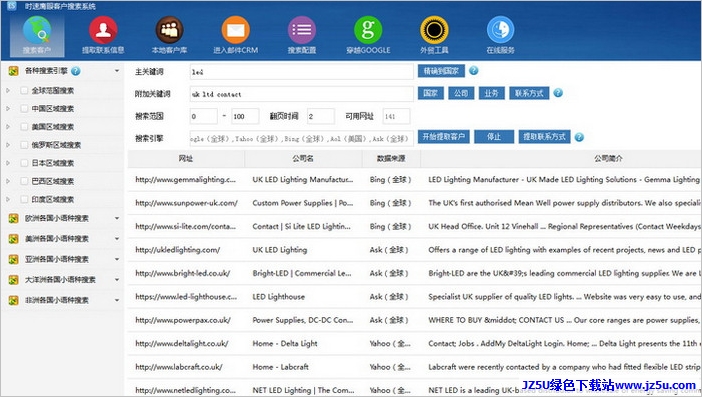Collapse 各种搜索引擎 section arrow

coord(117,71)
